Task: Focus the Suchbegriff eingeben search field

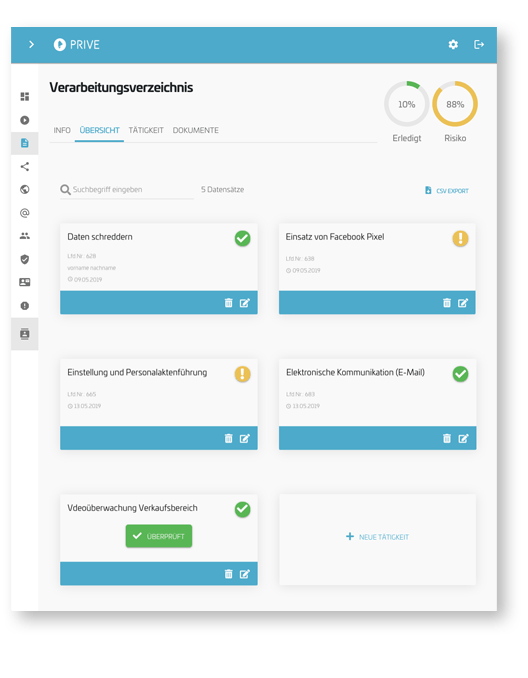Action: pos(127,189)
